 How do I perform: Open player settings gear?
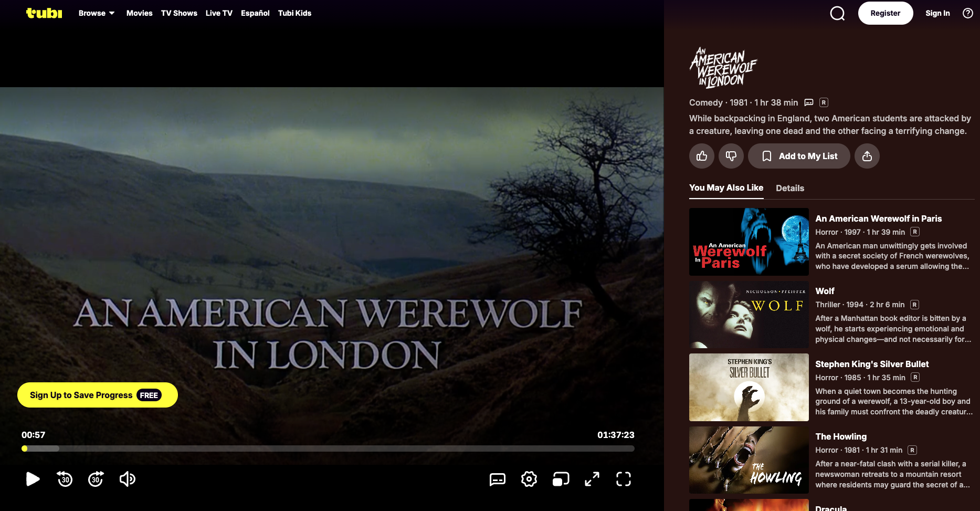point(529,479)
